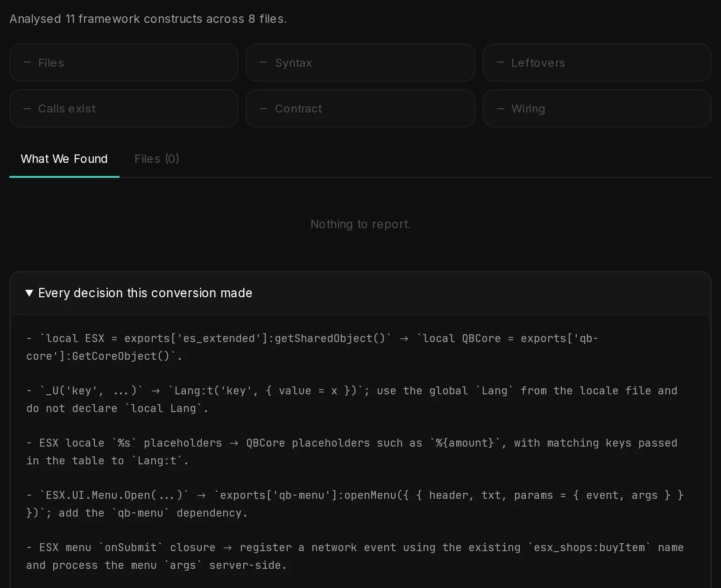Click the _U('key', ...) to Lang:t decision line
The width and height of the screenshot is (721, 588).
pyautogui.click(x=352, y=399)
